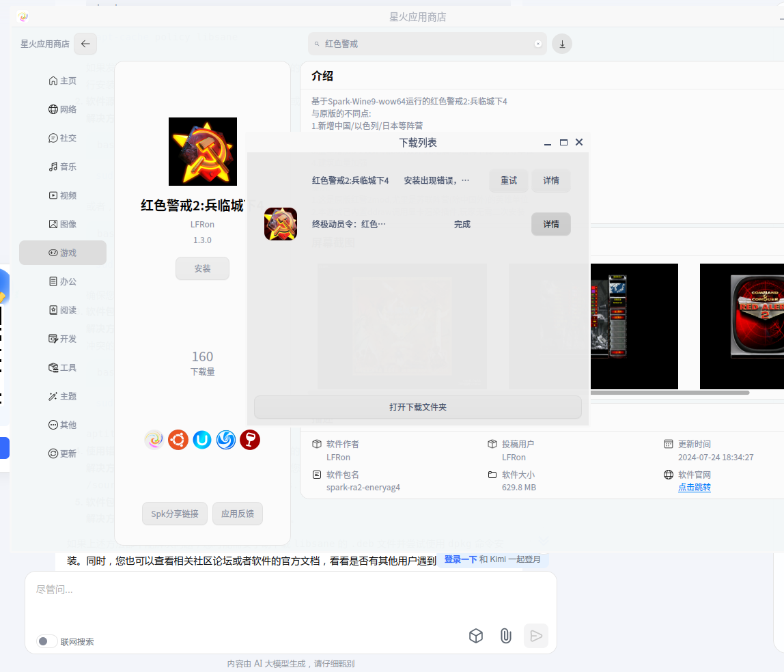Screen dimensions: 784x672
Task: Click the red Wine glass icon
Action: click(x=250, y=440)
